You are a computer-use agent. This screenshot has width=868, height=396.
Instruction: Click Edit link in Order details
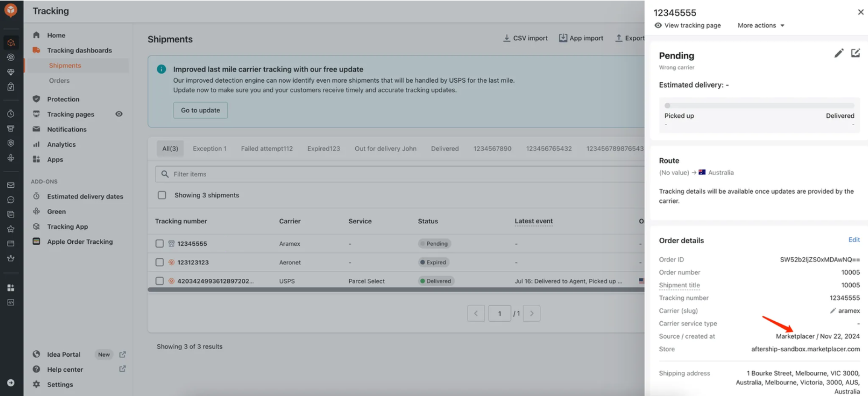854,240
